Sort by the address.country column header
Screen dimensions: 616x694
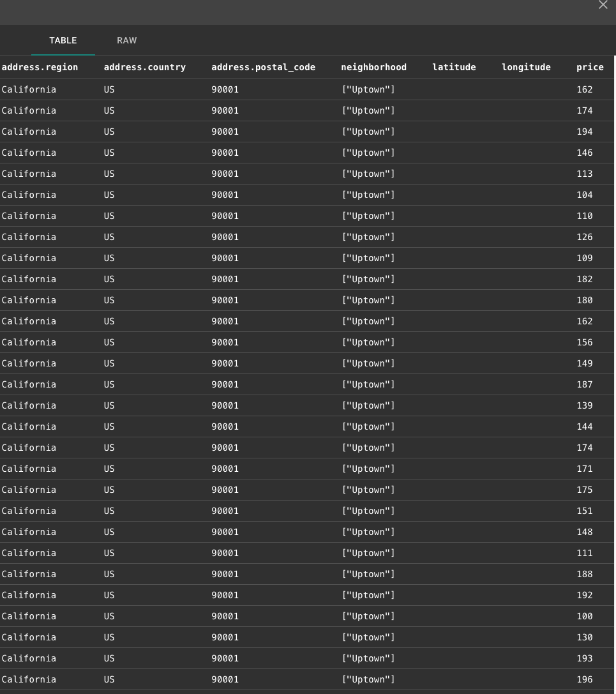[144, 67]
